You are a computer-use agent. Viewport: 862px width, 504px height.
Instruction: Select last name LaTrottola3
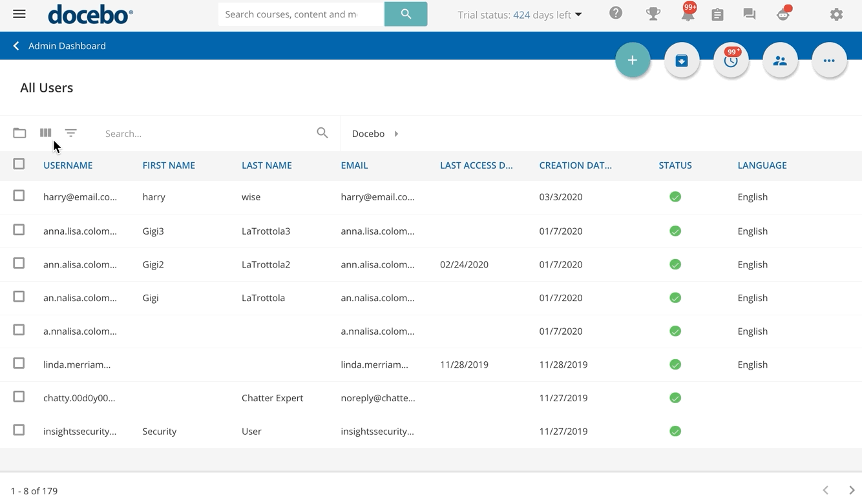click(266, 231)
